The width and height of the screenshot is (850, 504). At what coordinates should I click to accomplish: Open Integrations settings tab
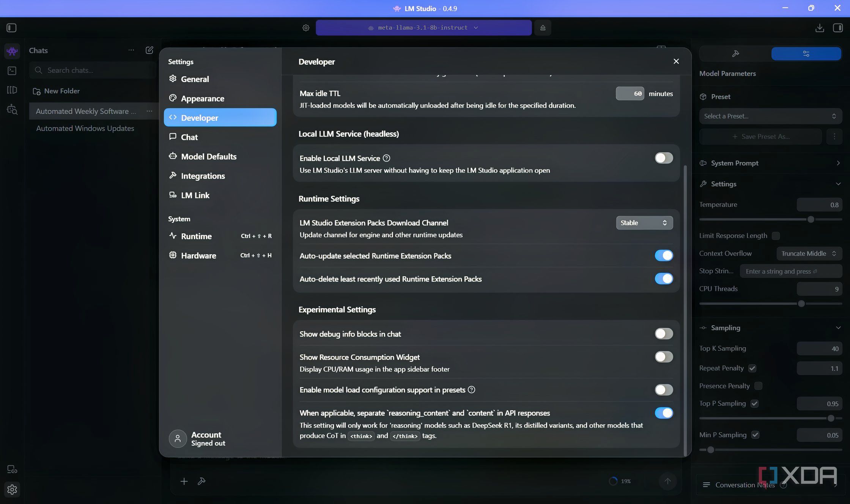pos(220,176)
